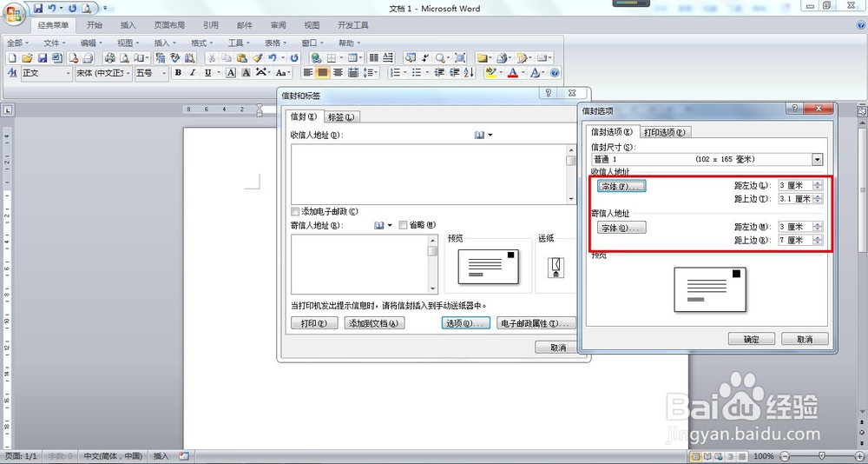
Task: Click the zoom out minus button
Action: point(785,456)
